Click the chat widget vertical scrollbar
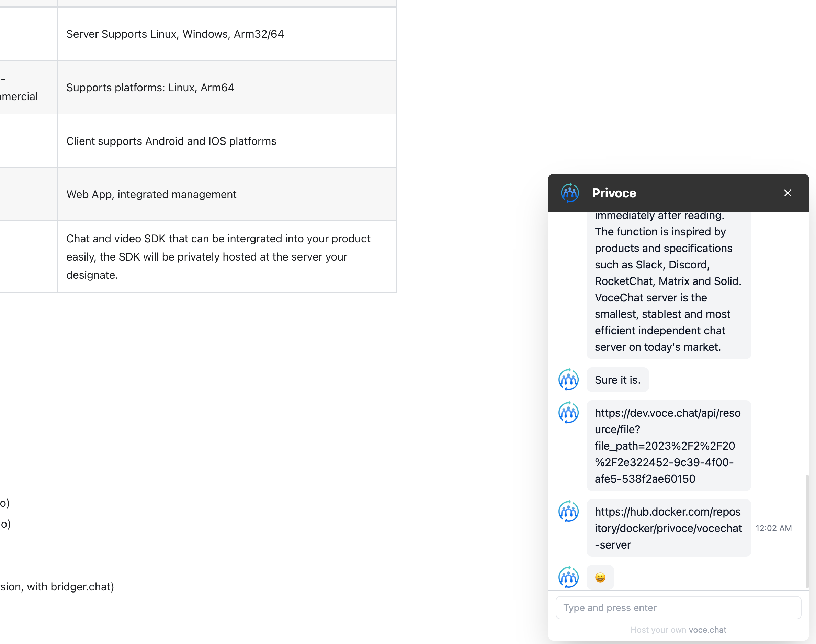 807,531
